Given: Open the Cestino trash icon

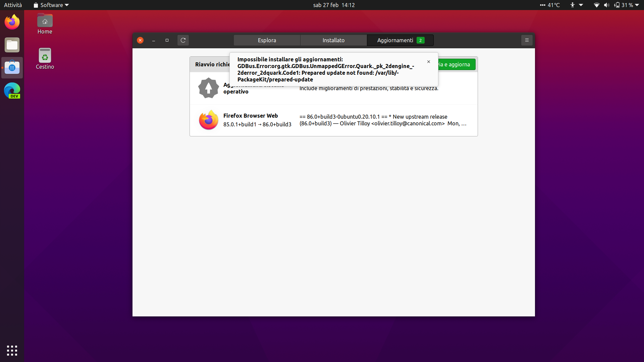Looking at the screenshot, I should point(45,59).
